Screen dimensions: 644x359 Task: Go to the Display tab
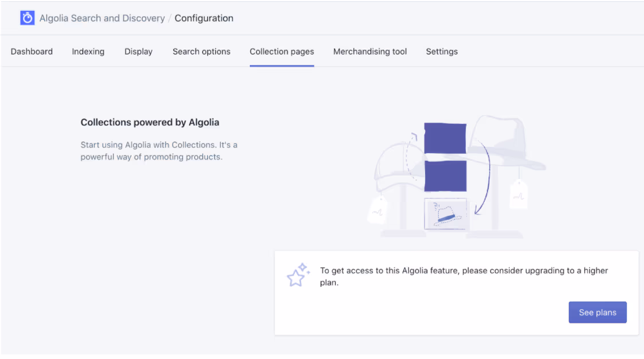click(139, 52)
